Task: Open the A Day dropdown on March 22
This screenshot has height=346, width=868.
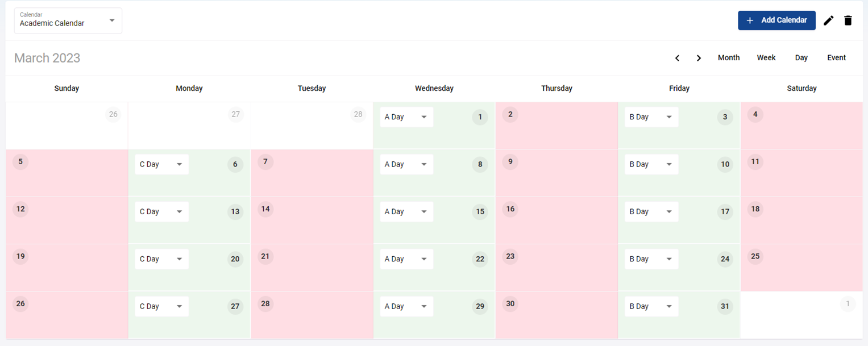Action: (x=406, y=259)
